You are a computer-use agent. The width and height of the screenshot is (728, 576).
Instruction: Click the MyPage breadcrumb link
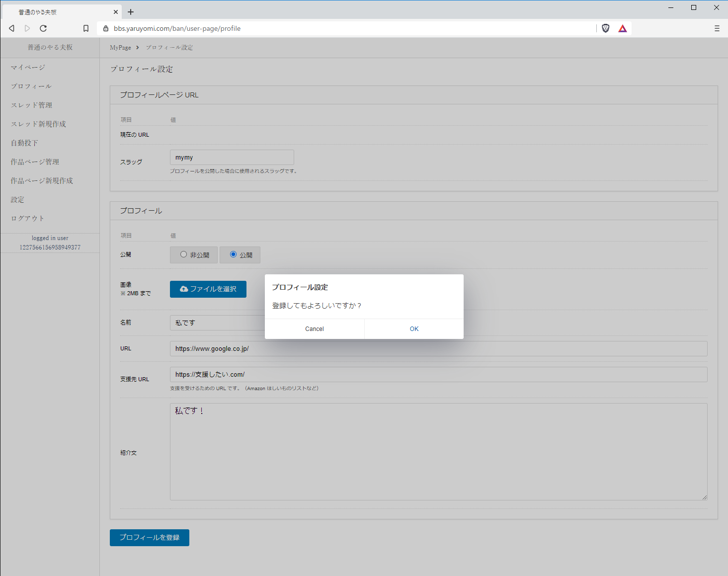(120, 48)
